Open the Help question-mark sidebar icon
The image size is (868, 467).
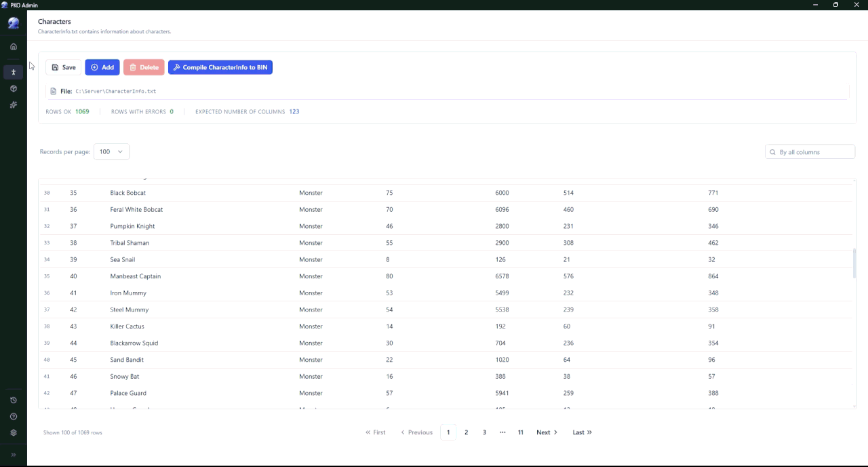pyautogui.click(x=14, y=416)
